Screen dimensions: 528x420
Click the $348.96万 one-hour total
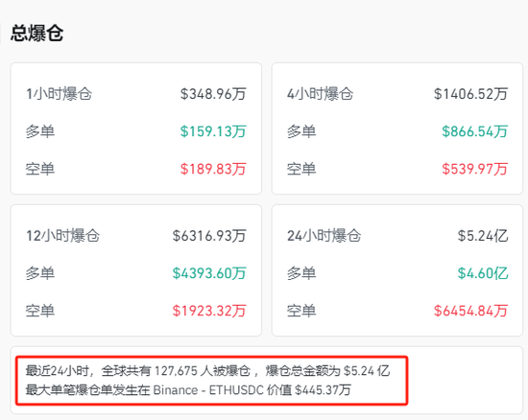(213, 94)
